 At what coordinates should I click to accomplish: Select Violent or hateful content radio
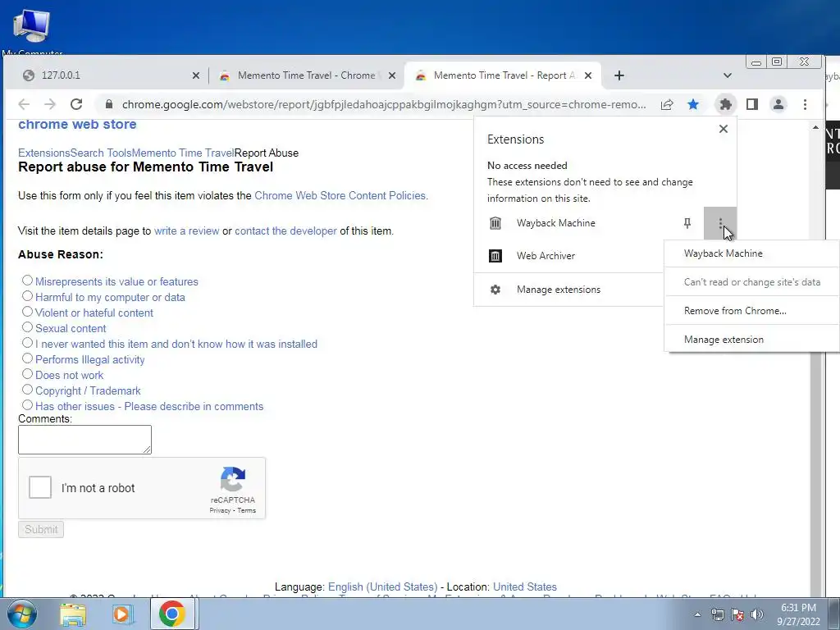point(27,311)
